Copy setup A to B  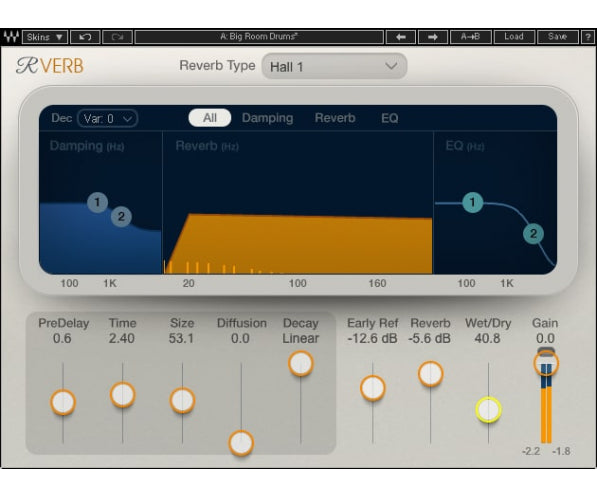pos(471,37)
